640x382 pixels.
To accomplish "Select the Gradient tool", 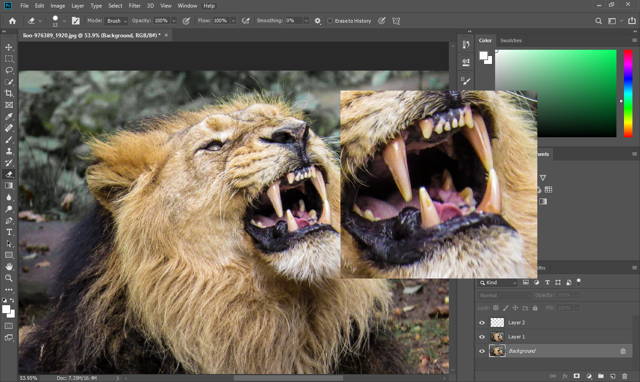I will coord(9,186).
